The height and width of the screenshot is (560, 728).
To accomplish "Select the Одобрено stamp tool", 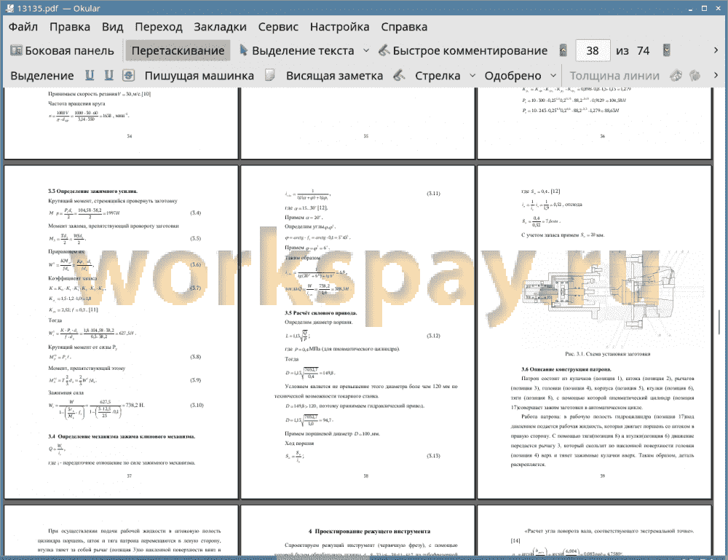I will coord(513,76).
